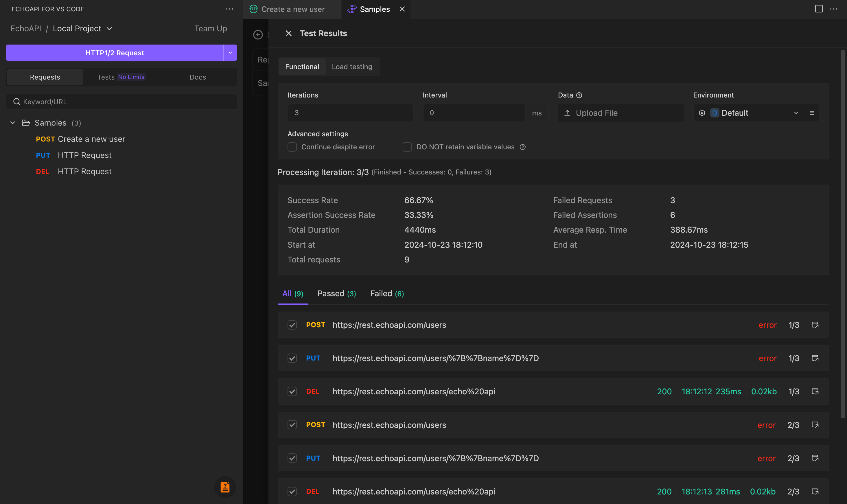The height and width of the screenshot is (504, 847).
Task: Open DEL HTTP Request item
Action: pyautogui.click(x=74, y=172)
